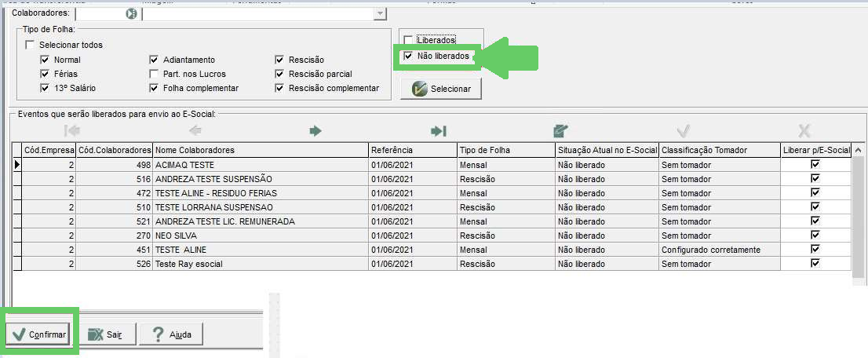Image resolution: width=868 pixels, height=358 pixels.
Task: Toggle Liberar p/E-Social for ACIMAQ TESTE
Action: coord(815,165)
